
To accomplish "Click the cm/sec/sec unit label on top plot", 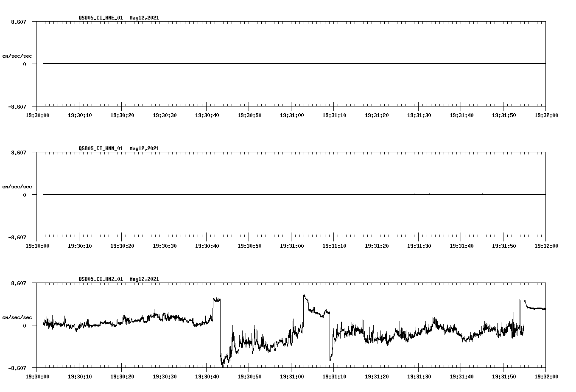I will coord(17,55).
